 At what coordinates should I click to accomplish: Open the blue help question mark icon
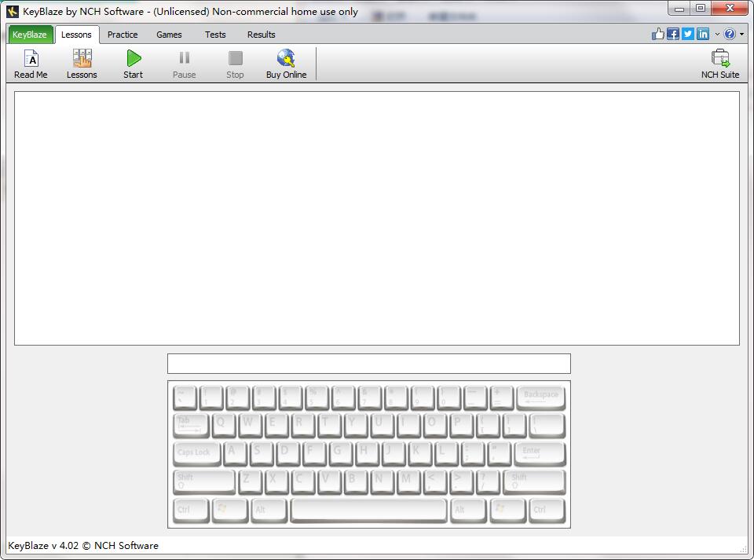click(x=730, y=34)
